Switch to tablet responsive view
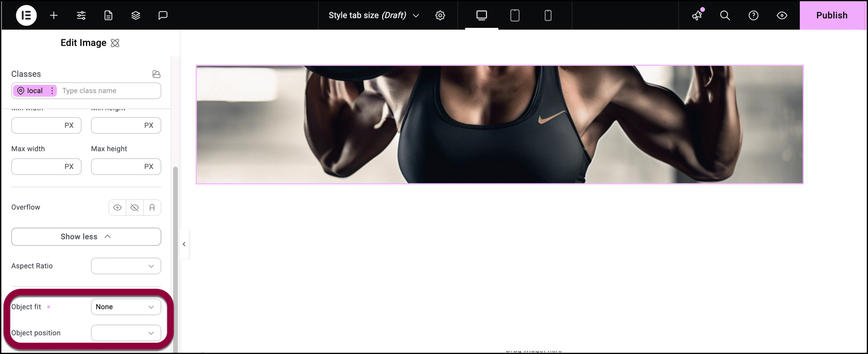The image size is (868, 354). [515, 15]
